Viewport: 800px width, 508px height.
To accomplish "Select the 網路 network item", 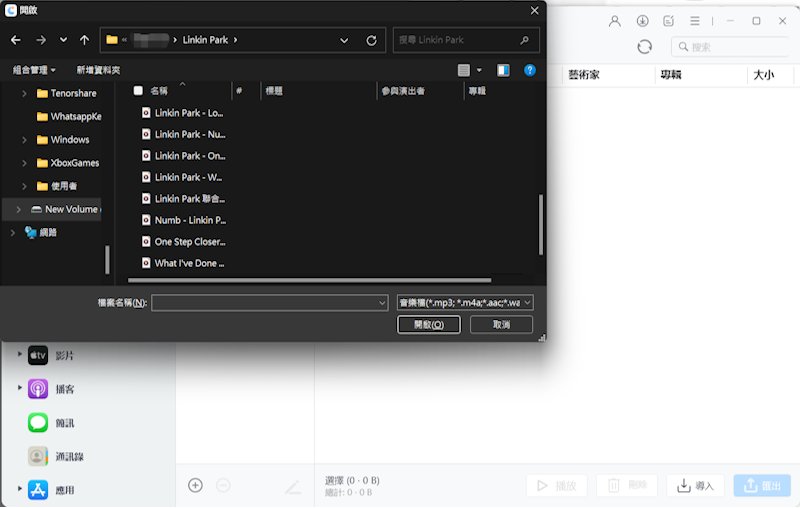I will pos(41,233).
